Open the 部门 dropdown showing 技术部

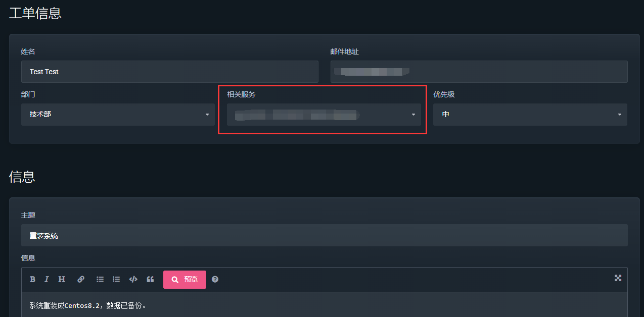click(118, 115)
